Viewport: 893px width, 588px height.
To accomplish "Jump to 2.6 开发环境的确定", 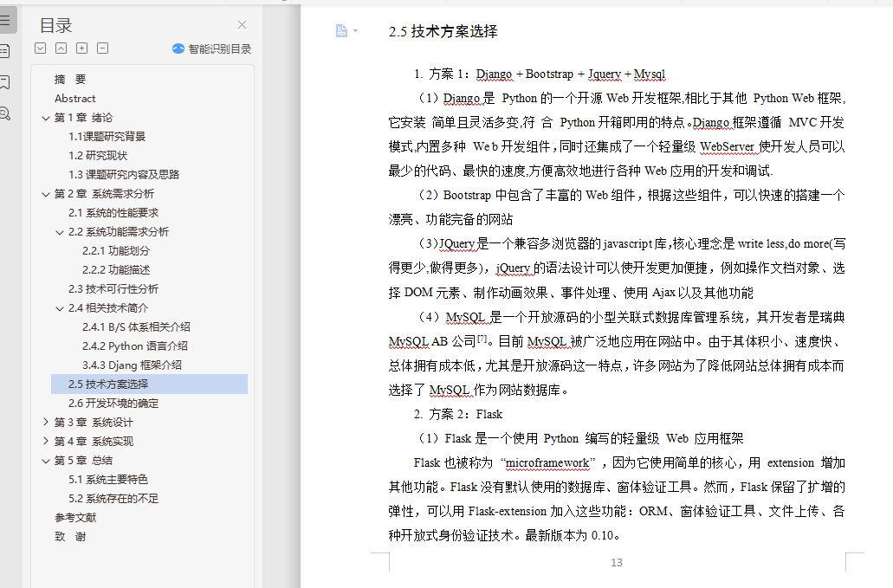I will coord(113,404).
